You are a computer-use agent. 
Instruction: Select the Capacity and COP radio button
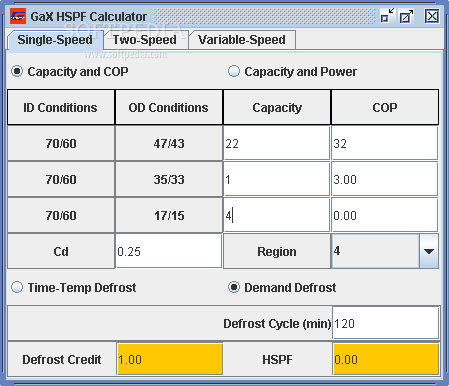pyautogui.click(x=17, y=71)
